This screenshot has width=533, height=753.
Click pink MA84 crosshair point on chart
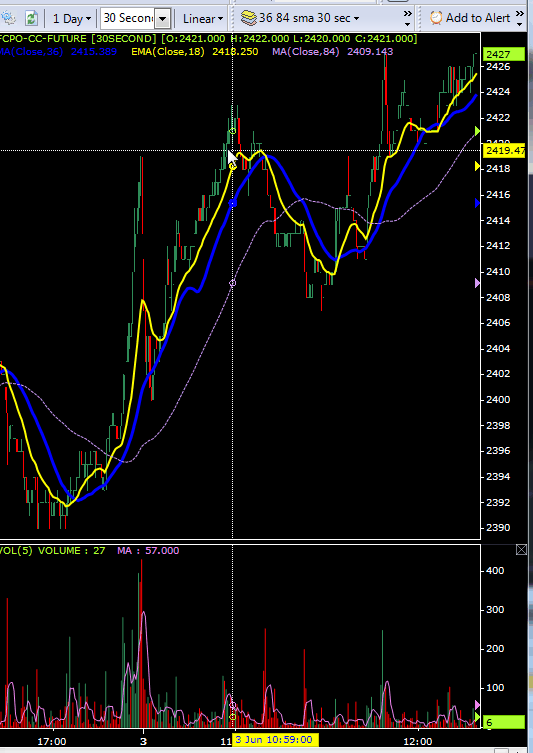[233, 283]
